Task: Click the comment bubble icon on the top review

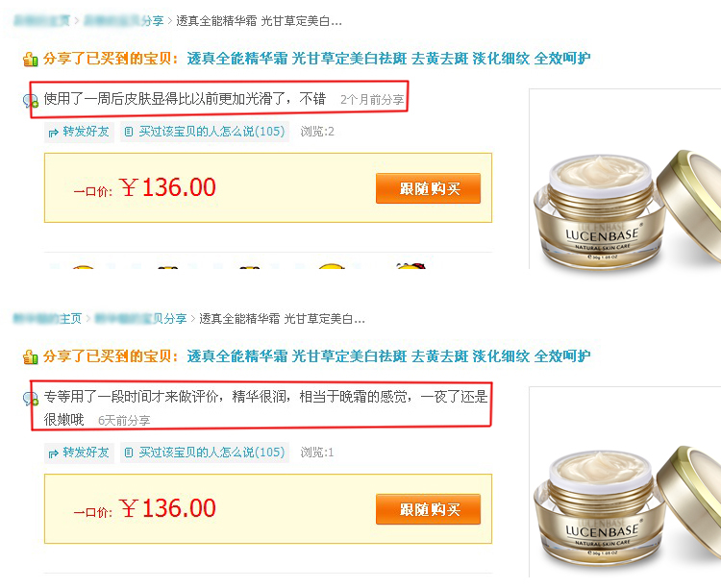Action: (31, 100)
